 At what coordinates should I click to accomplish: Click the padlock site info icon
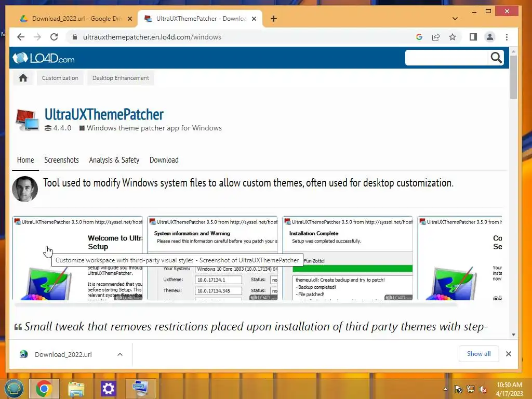[x=75, y=37]
